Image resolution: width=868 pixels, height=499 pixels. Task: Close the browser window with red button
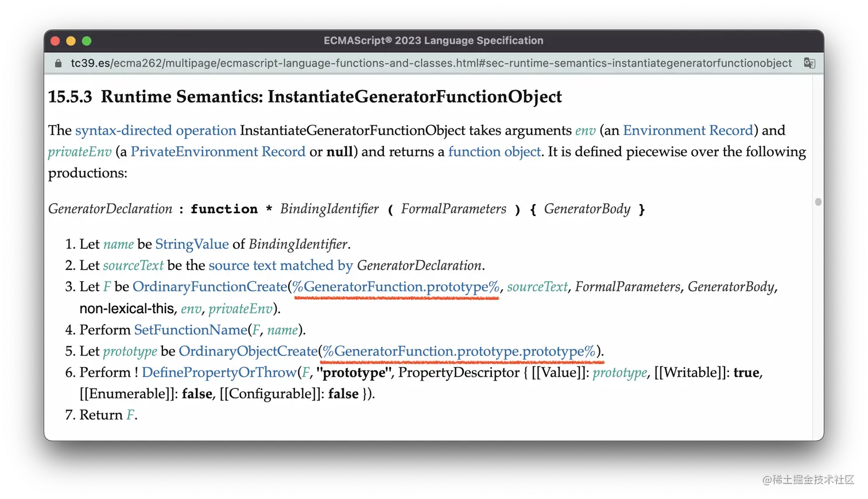(x=55, y=41)
